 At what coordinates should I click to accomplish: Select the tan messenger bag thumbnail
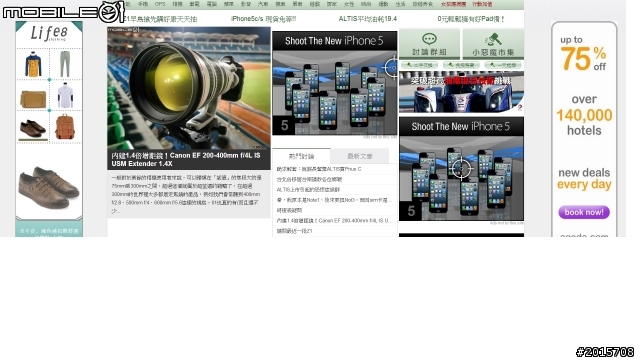(x=33, y=98)
